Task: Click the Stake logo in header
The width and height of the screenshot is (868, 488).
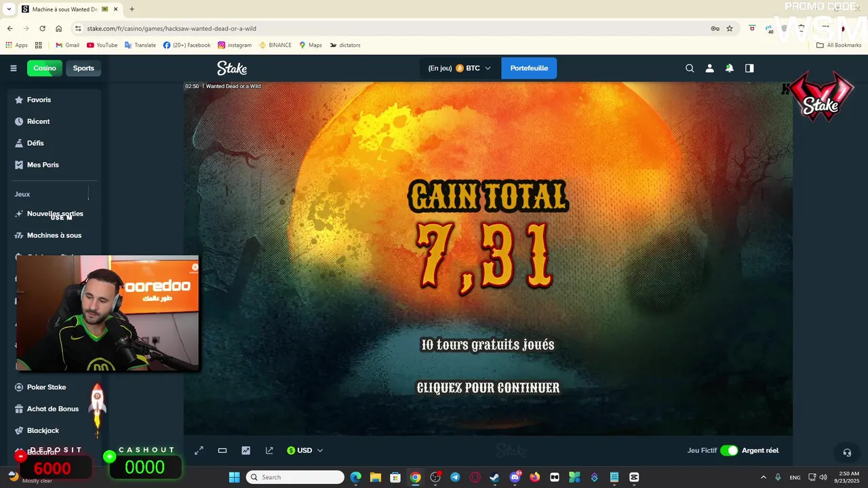Action: 232,68
